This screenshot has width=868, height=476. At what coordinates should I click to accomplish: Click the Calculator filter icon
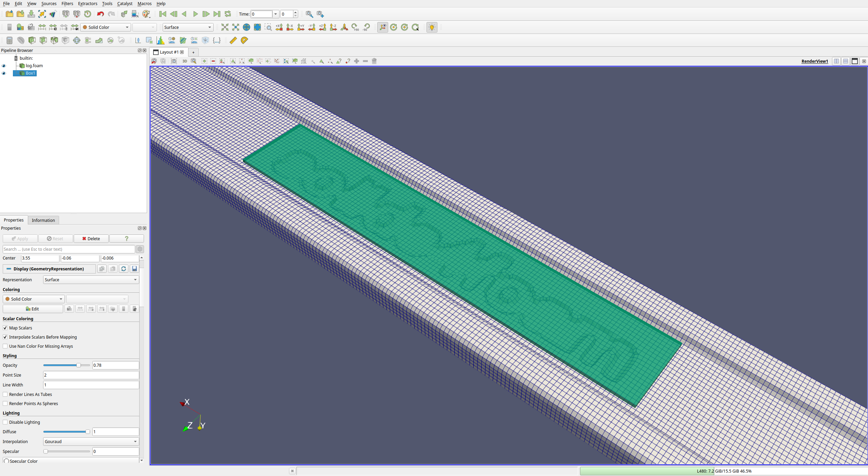pyautogui.click(x=10, y=40)
